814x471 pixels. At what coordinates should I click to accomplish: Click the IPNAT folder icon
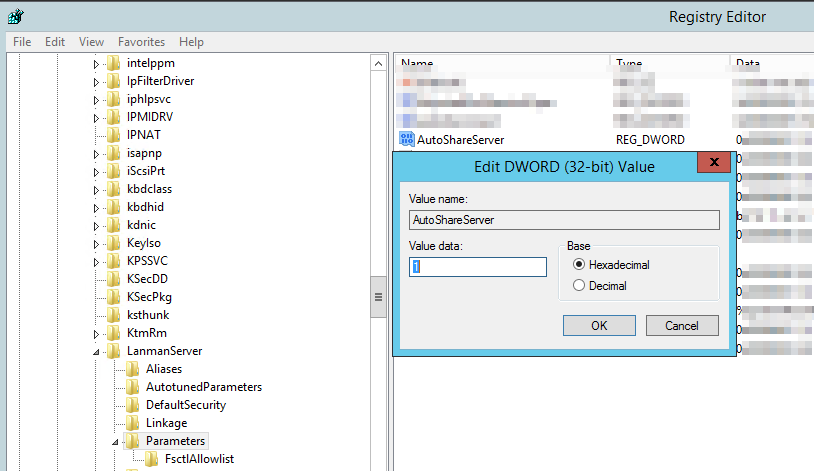114,135
